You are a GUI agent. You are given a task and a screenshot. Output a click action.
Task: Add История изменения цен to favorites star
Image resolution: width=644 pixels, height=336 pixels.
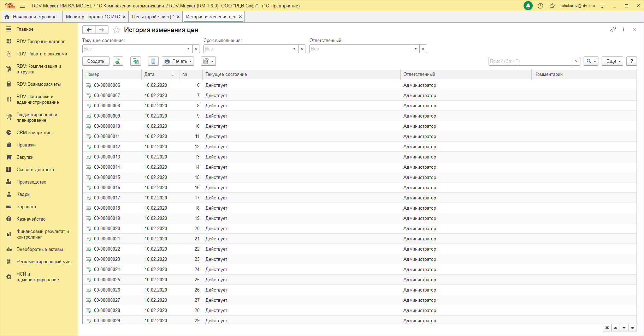tap(116, 30)
